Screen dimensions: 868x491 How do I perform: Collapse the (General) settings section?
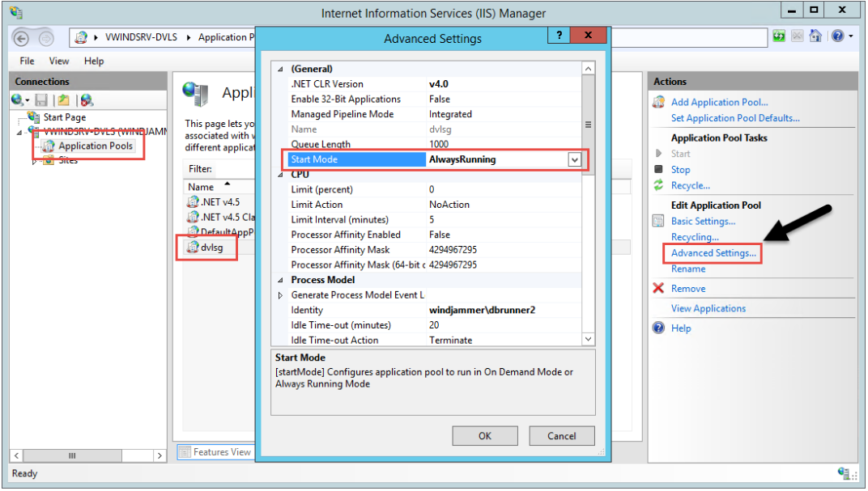click(x=281, y=70)
